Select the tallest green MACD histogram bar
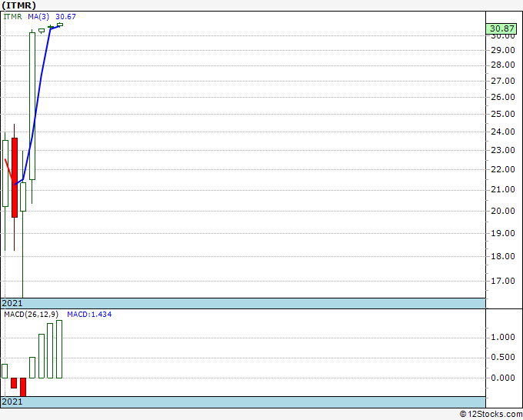This screenshot has height=420, width=523. coord(59,348)
